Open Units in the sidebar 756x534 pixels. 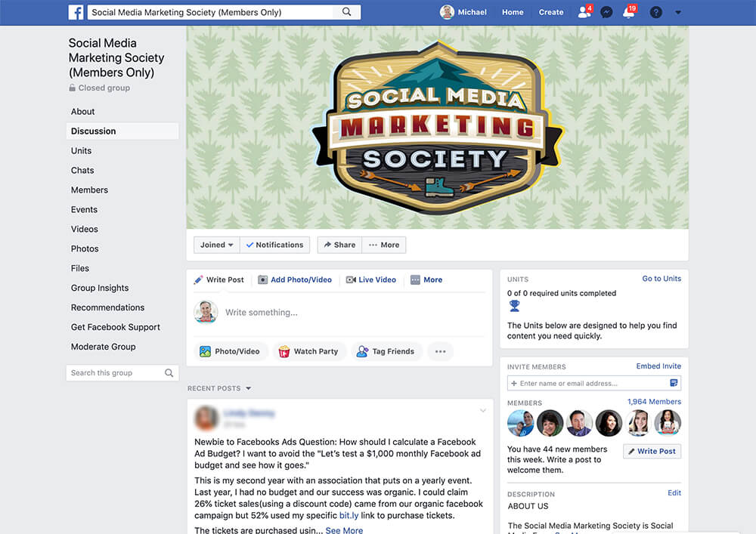click(81, 151)
